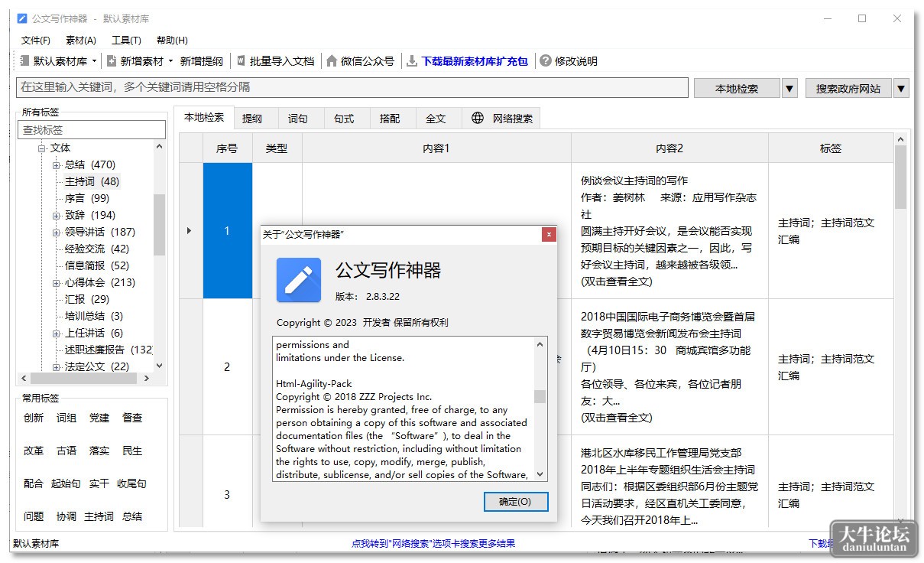Open the 素材(A) menu
This screenshot has height=563, width=924.
click(81, 41)
